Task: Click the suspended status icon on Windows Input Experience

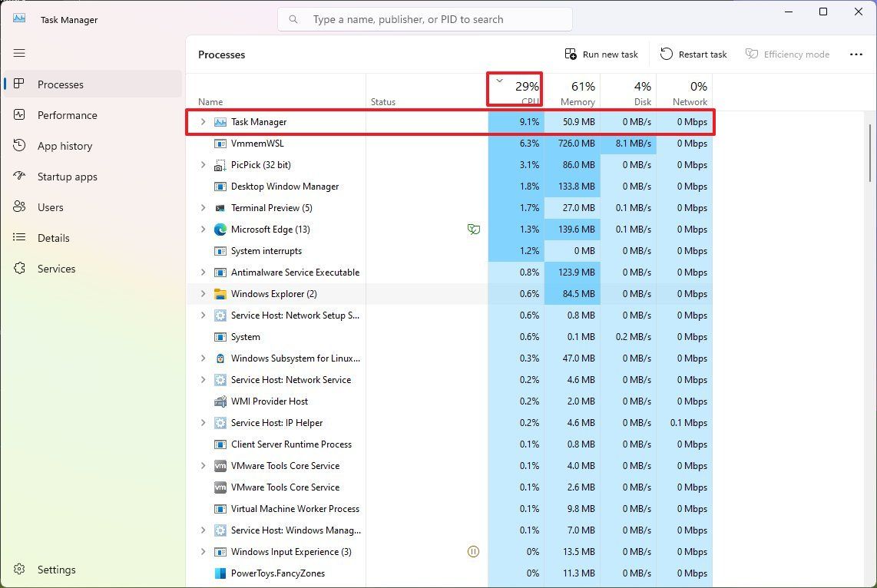Action: 474,551
